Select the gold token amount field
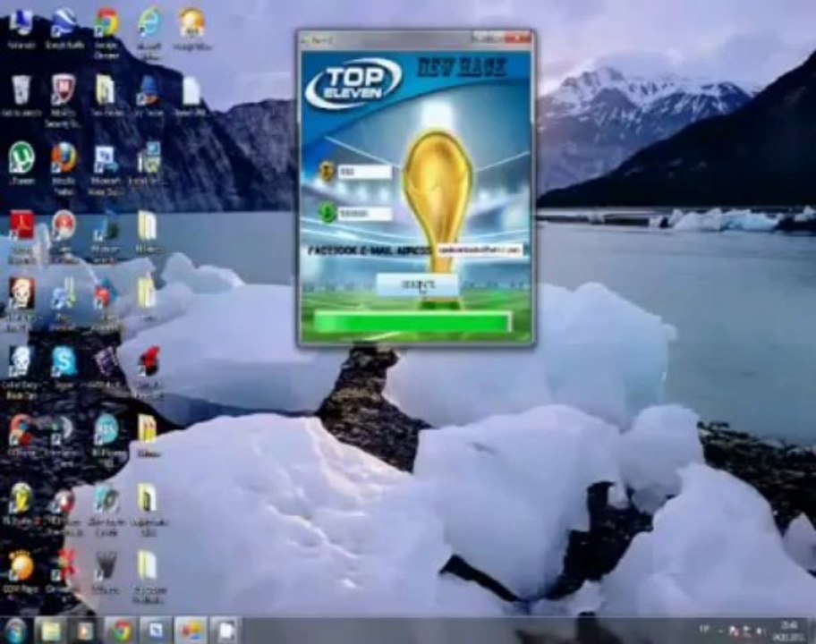 click(x=365, y=171)
